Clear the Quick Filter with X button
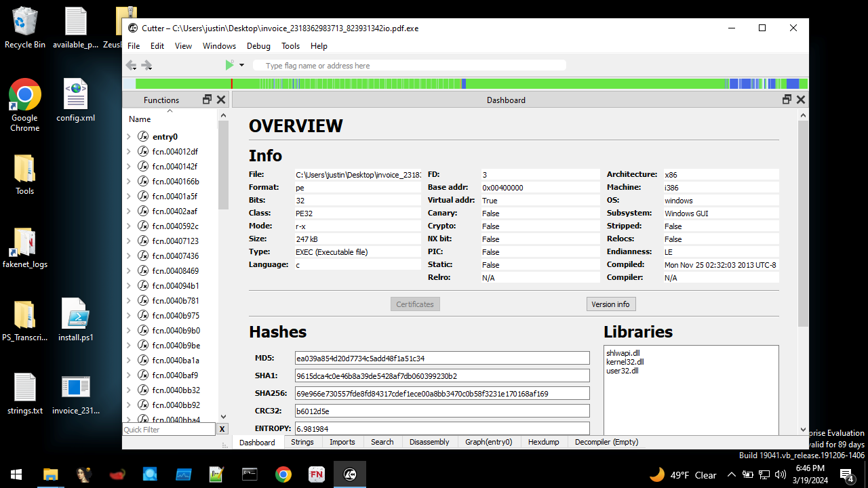Image resolution: width=868 pixels, height=488 pixels. point(222,429)
